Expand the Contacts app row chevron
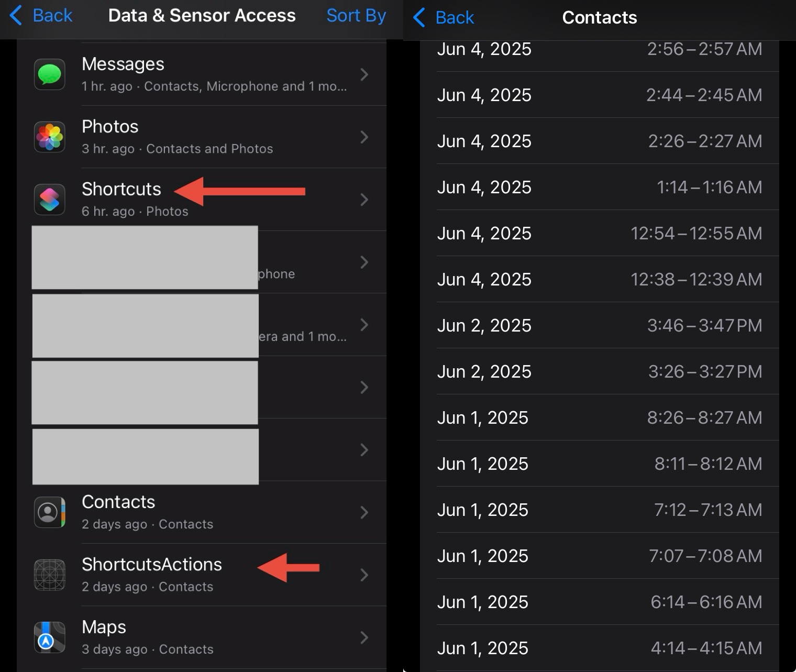 (364, 512)
